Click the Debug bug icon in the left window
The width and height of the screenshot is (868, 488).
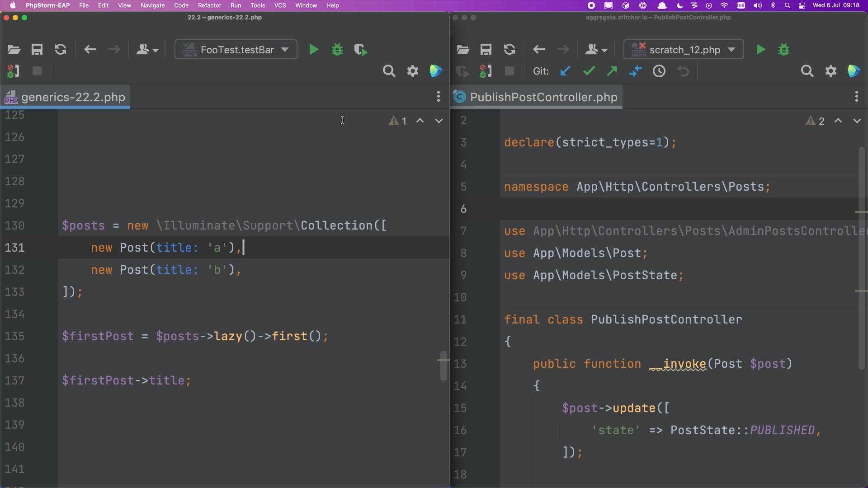pyautogui.click(x=337, y=50)
